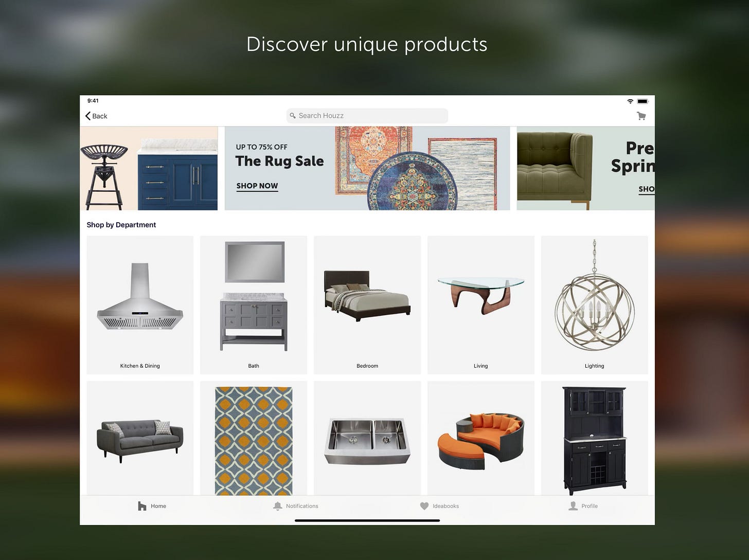Image resolution: width=749 pixels, height=560 pixels.
Task: Open the Bedroom department tile
Action: 367,305
